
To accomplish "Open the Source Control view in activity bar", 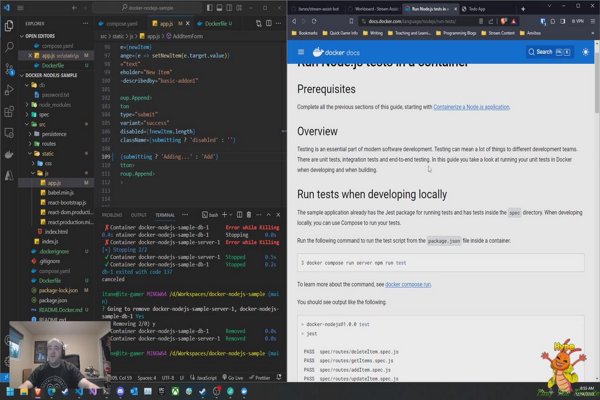I will 9,69.
